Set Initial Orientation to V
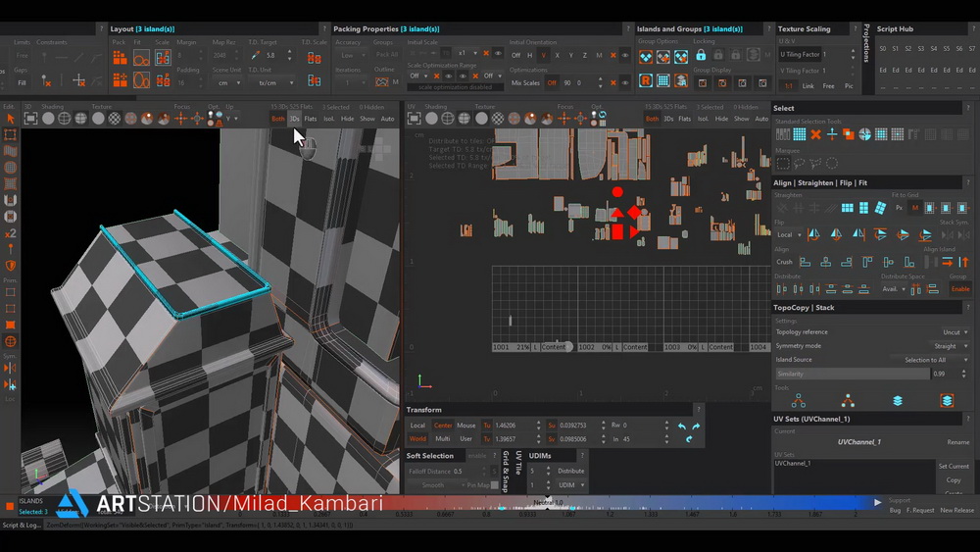 point(543,55)
